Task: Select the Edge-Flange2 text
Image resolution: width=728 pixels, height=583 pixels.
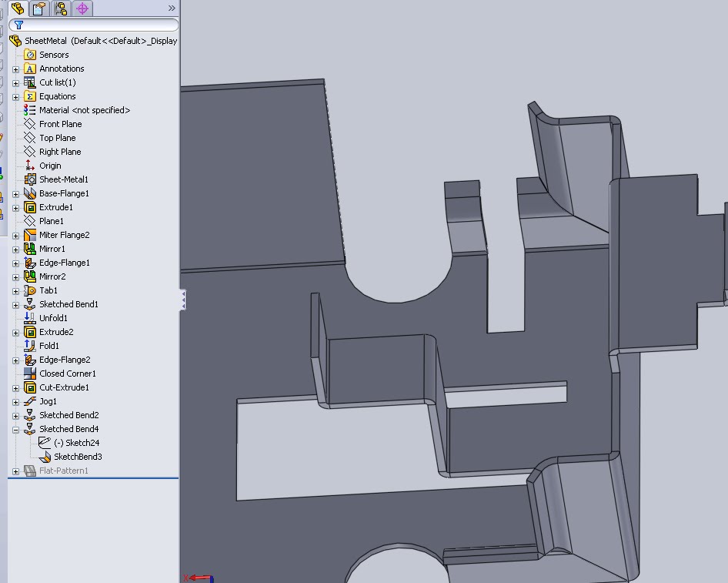Action: pos(65,360)
